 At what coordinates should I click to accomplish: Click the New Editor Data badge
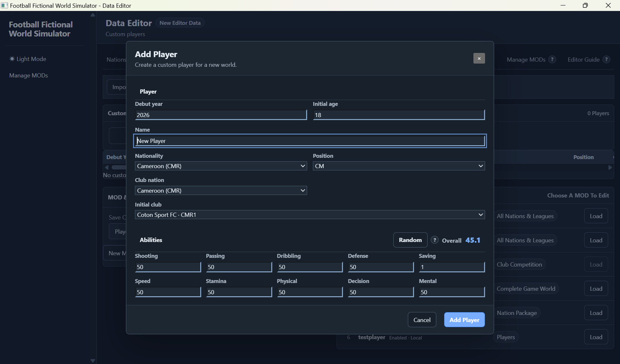pos(180,23)
